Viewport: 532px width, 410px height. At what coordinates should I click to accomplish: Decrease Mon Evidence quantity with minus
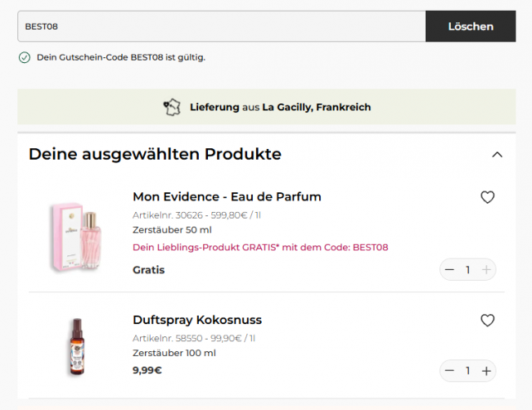(x=449, y=270)
